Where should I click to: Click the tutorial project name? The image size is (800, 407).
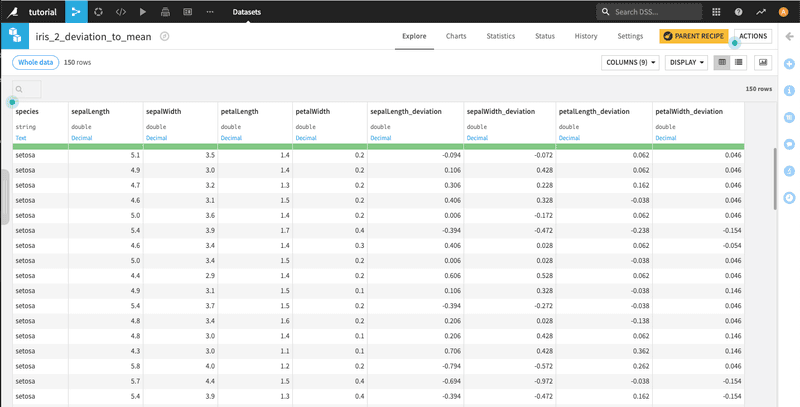43,12
